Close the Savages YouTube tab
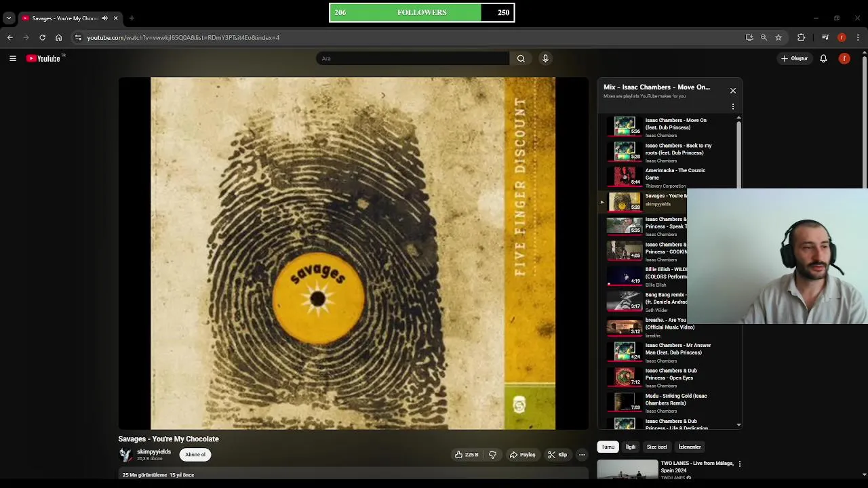This screenshot has height=488, width=868. click(x=115, y=18)
